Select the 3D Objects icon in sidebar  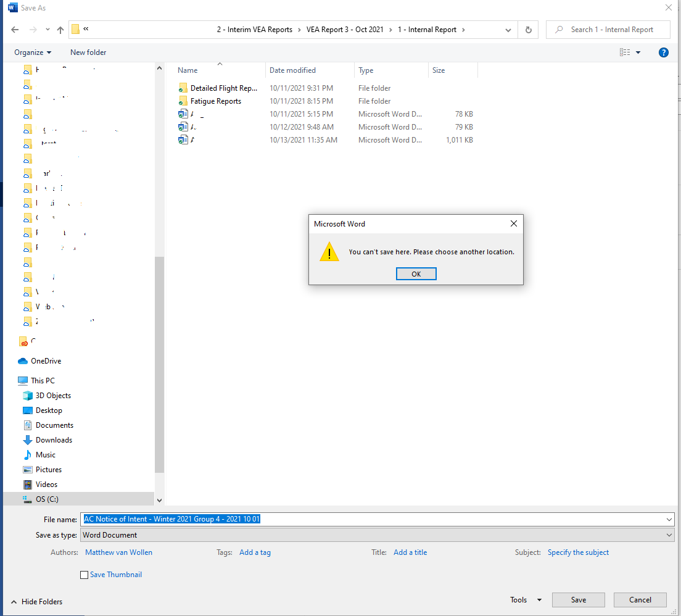coord(27,396)
